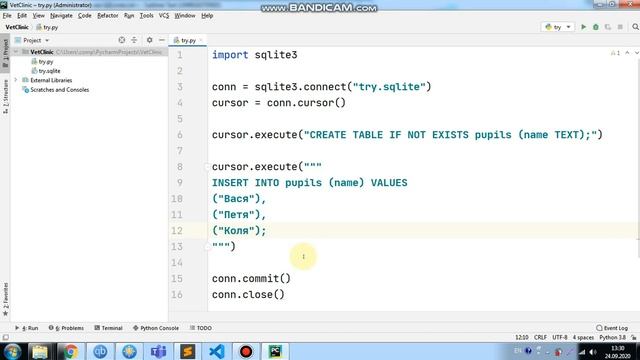
Task: Click try.py breadcrumb in navigation bar
Action: 47,27
